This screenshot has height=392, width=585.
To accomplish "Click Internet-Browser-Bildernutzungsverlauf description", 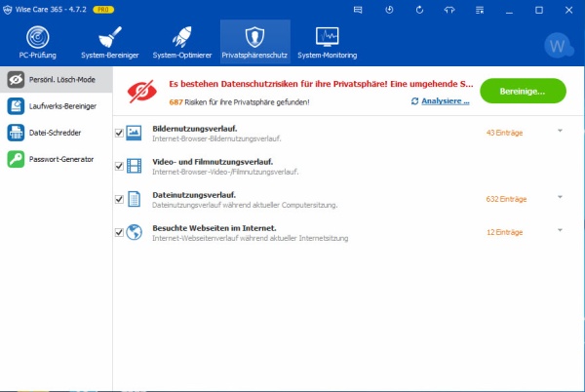I will (x=216, y=138).
